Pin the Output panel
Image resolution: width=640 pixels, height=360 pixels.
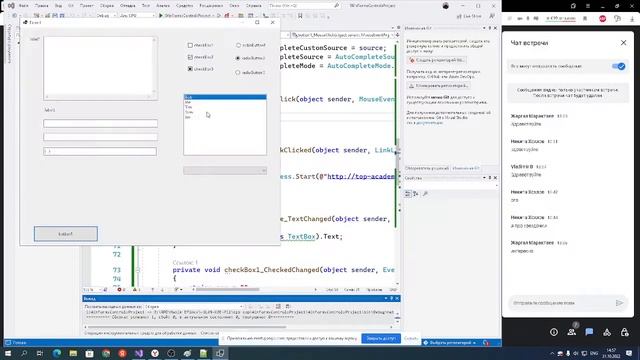click(391, 299)
